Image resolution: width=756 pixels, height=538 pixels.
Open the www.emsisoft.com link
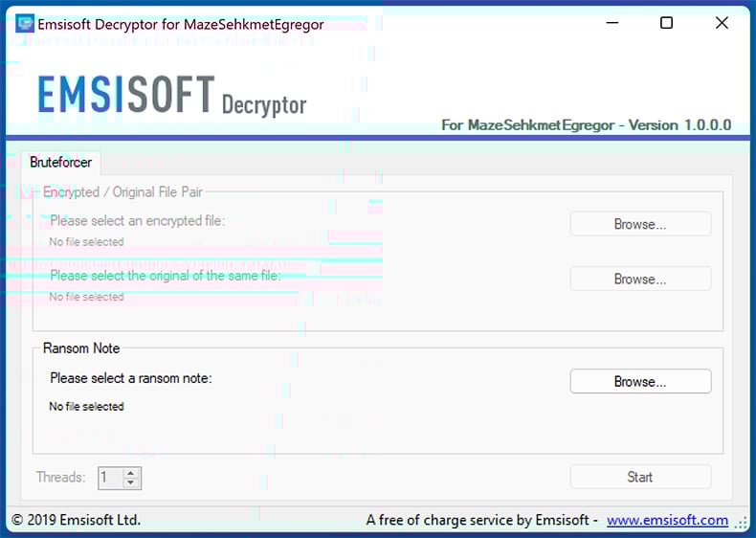[667, 520]
